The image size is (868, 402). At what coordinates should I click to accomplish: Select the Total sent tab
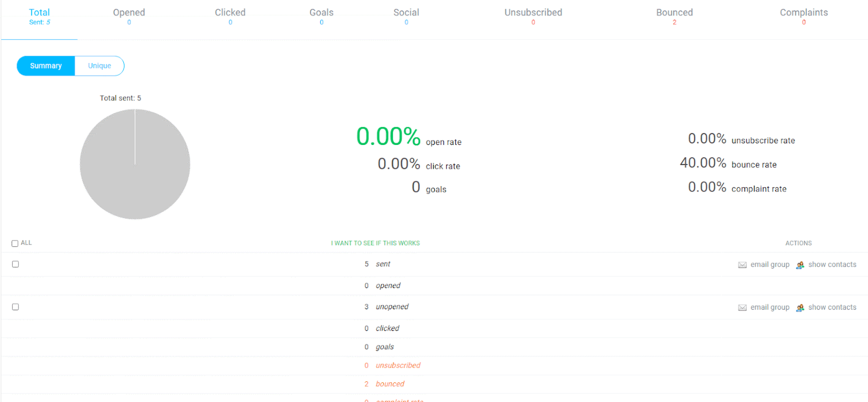click(x=39, y=16)
